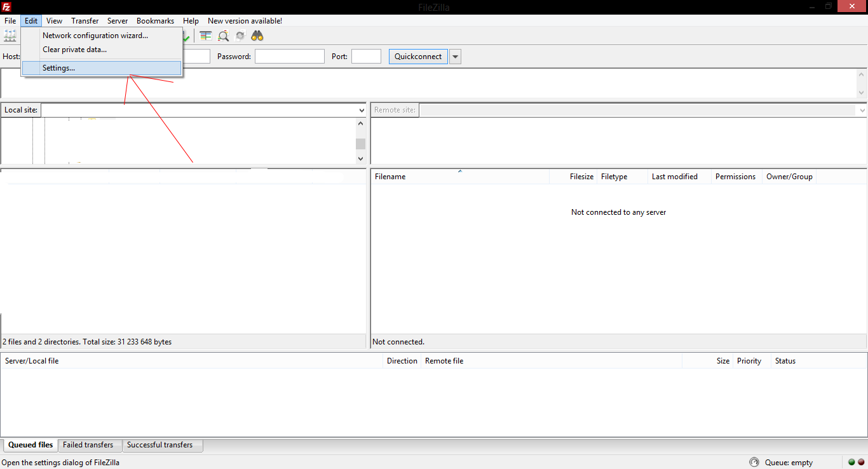Click the local tree scrollbar thumb
868x469 pixels.
click(361, 144)
